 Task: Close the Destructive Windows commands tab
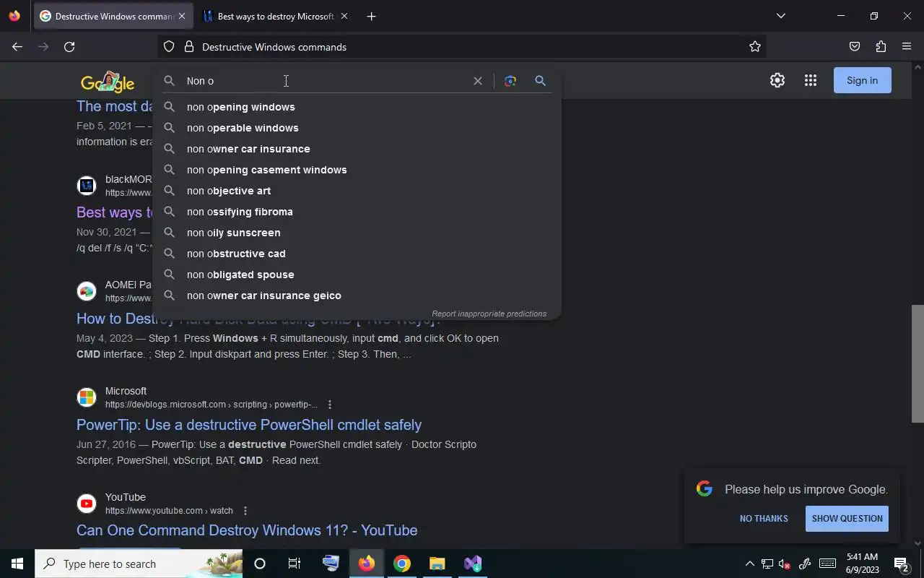point(182,16)
